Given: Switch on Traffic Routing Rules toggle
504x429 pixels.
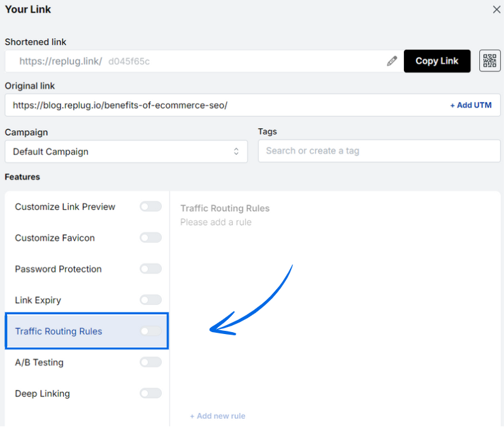Looking at the screenshot, I should [150, 331].
